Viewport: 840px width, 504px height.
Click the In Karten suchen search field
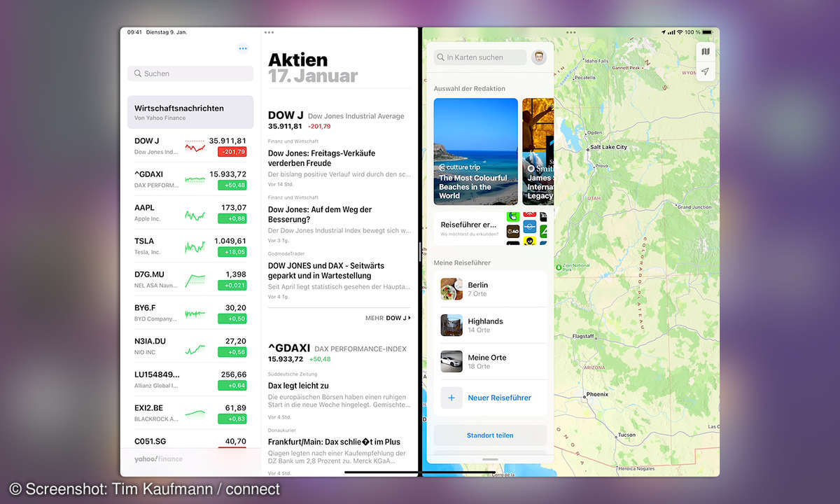[480, 57]
